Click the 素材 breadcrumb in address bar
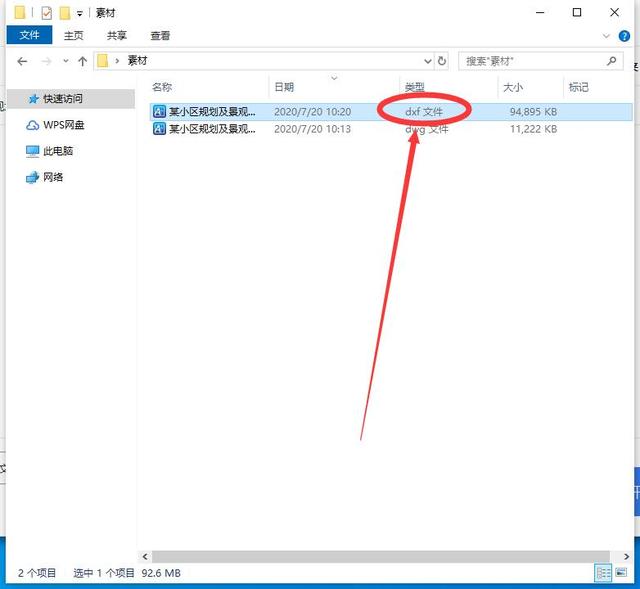 tap(137, 61)
